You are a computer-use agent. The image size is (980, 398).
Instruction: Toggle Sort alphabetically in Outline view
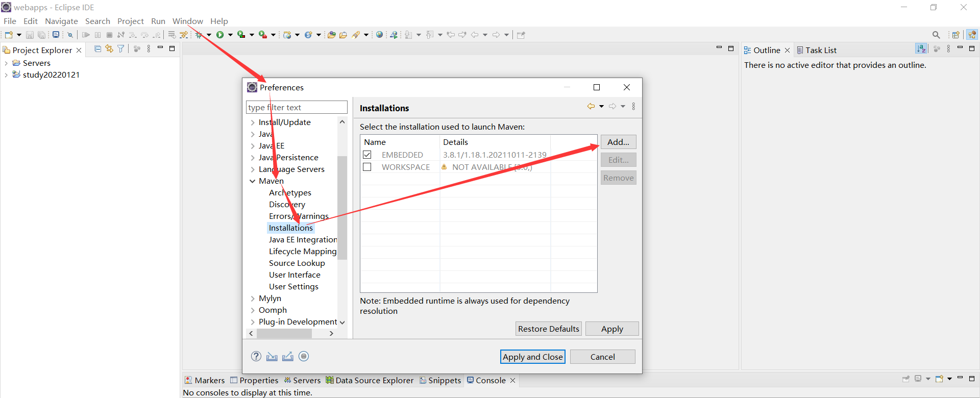pos(921,48)
